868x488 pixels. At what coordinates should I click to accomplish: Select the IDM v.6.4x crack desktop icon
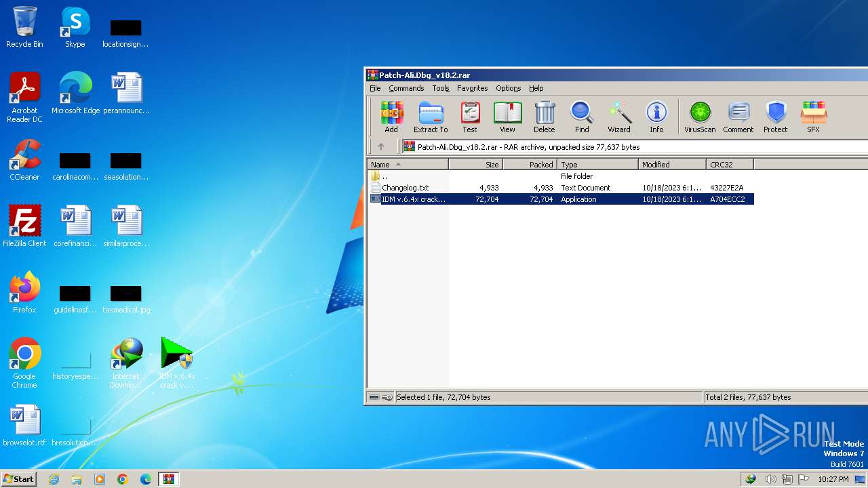(x=177, y=363)
